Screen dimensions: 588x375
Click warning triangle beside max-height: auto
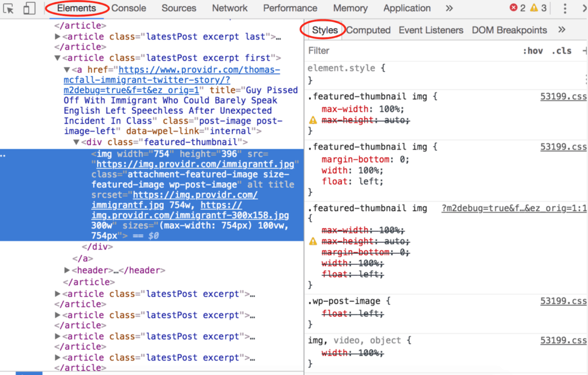pyautogui.click(x=313, y=121)
